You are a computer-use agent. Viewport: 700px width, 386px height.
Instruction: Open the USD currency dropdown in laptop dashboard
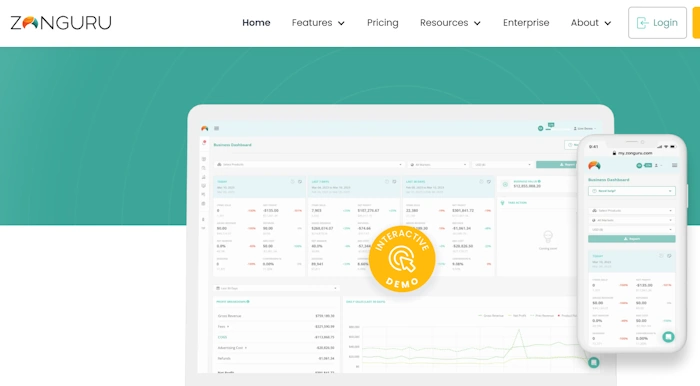point(502,165)
